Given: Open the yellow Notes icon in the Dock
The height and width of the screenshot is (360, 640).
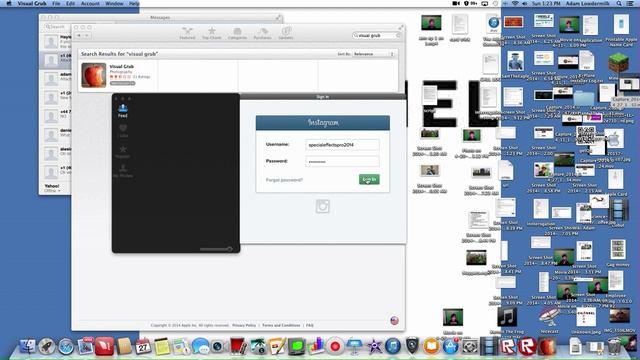Looking at the screenshot, I should point(162,347).
